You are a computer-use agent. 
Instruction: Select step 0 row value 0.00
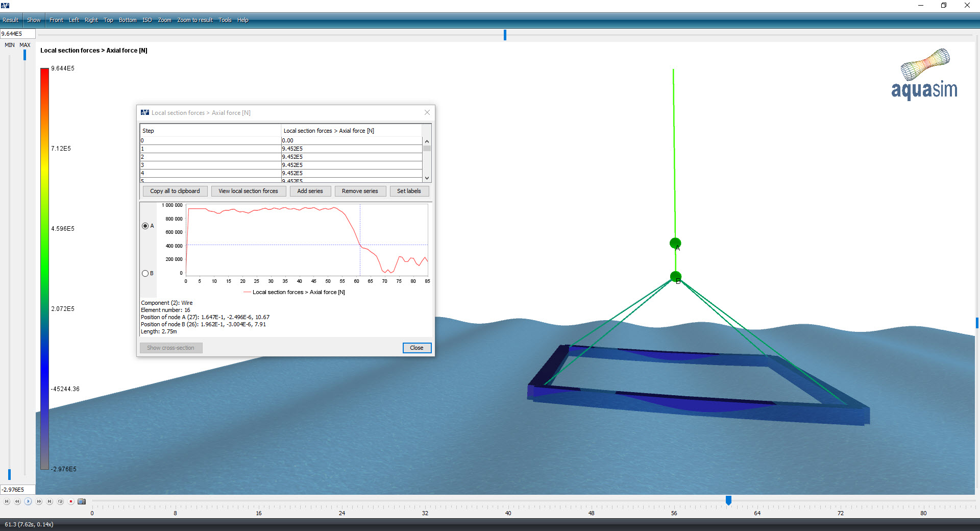tap(352, 140)
